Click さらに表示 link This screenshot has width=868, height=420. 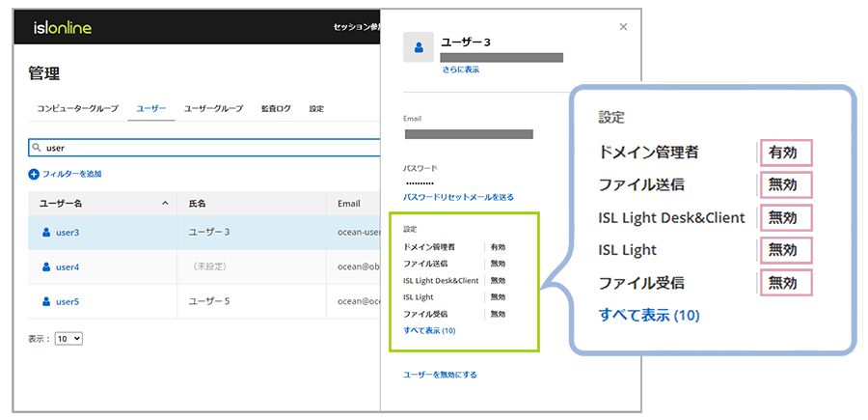tap(461, 70)
